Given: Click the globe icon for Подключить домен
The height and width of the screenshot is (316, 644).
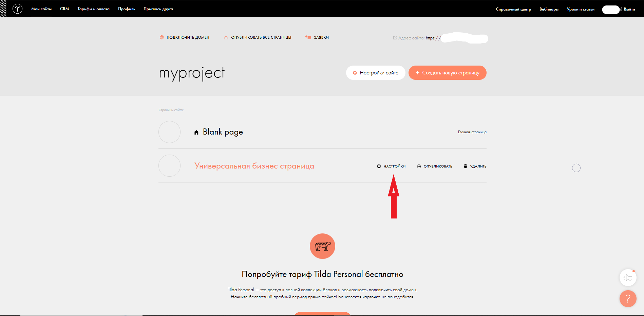Looking at the screenshot, I should 162,37.
